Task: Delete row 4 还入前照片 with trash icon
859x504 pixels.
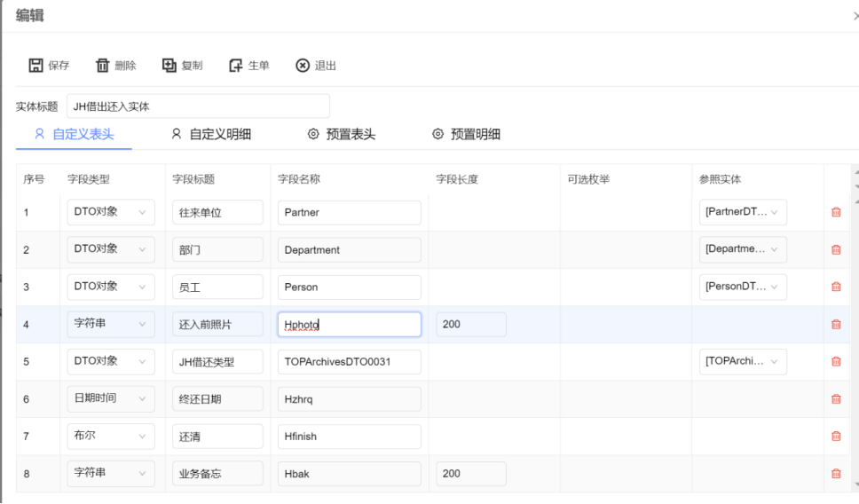Action: coord(836,324)
